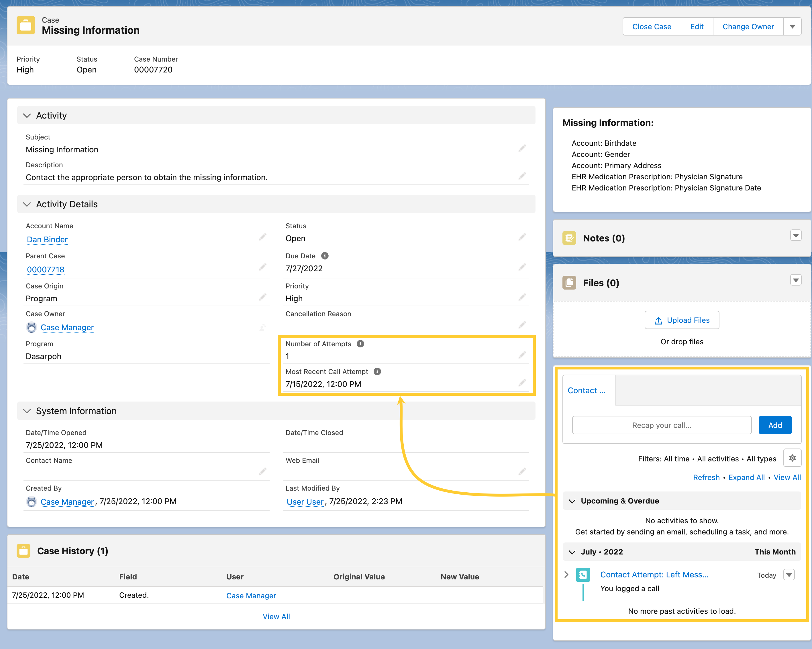Screen dimensions: 812x649
Task: Click the Parent Case edit pencil
Action: (262, 267)
